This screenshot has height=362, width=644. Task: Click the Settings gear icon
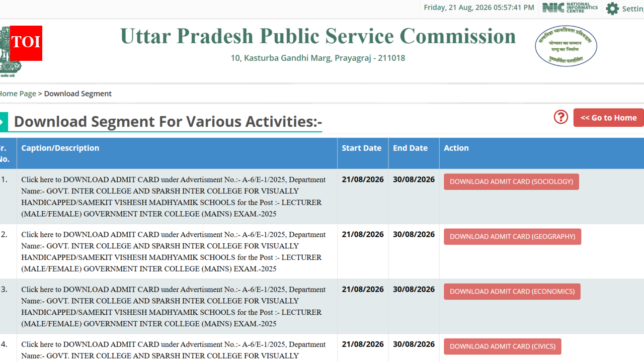pyautogui.click(x=612, y=9)
